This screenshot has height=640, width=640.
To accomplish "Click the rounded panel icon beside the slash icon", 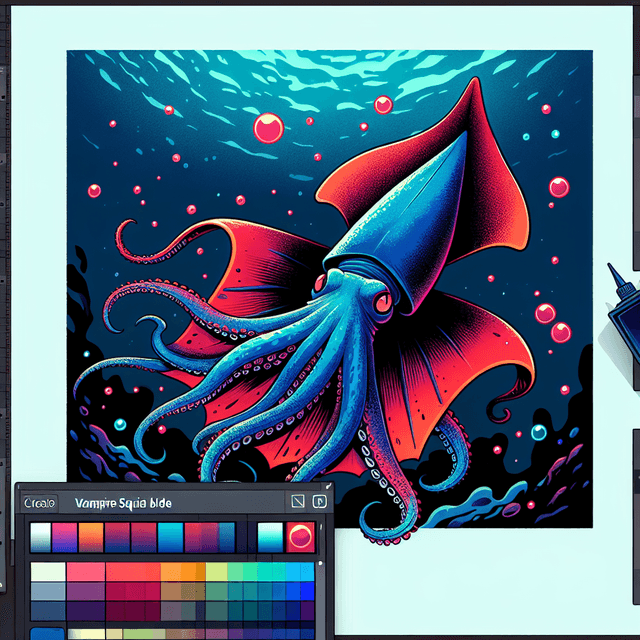I will point(320,501).
